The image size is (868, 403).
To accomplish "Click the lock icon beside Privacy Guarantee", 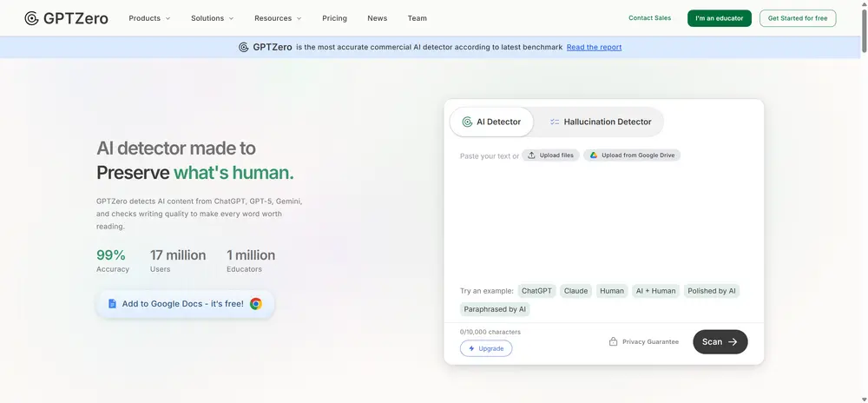I will [x=614, y=341].
